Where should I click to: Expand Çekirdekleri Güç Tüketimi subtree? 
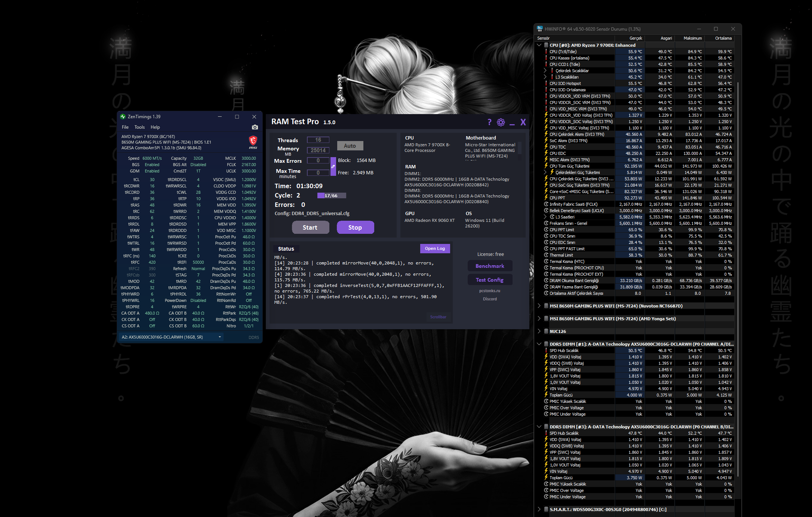tap(545, 172)
